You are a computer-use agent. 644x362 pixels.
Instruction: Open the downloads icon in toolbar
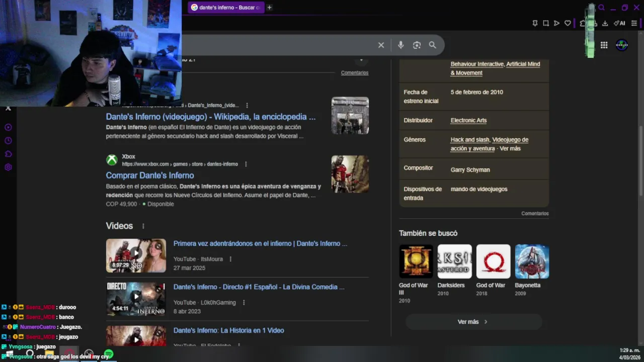(605, 23)
